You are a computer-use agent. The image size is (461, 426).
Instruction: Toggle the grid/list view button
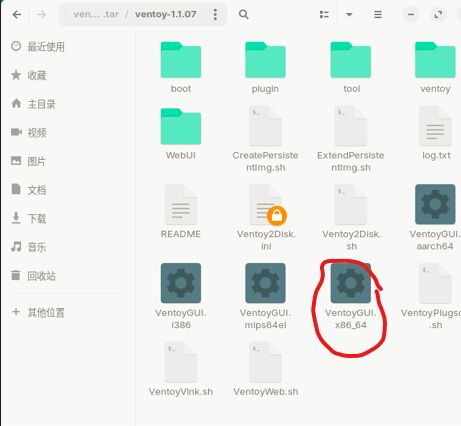click(x=324, y=14)
